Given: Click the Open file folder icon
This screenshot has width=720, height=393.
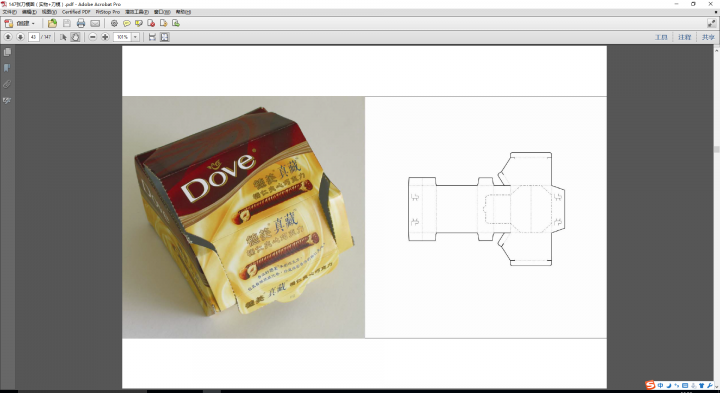Looking at the screenshot, I should click(x=52, y=23).
